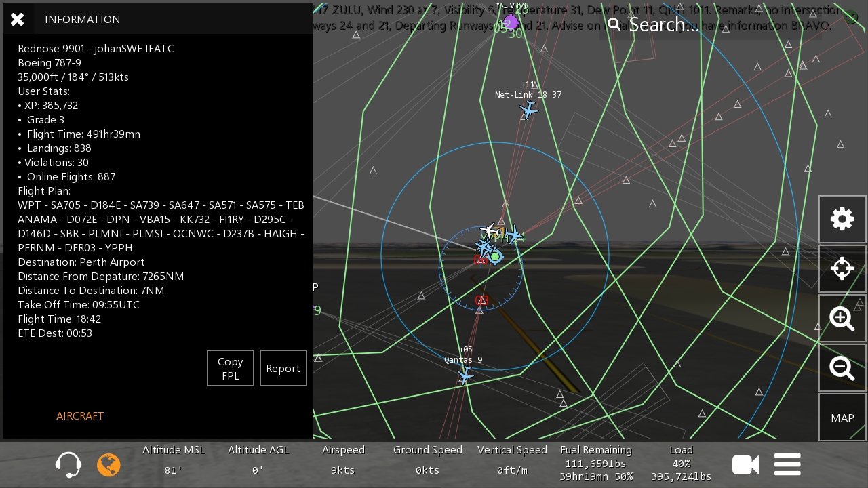868x488 pixels.
Task: Copy the flight plan via Copy FPL
Action: [231, 368]
